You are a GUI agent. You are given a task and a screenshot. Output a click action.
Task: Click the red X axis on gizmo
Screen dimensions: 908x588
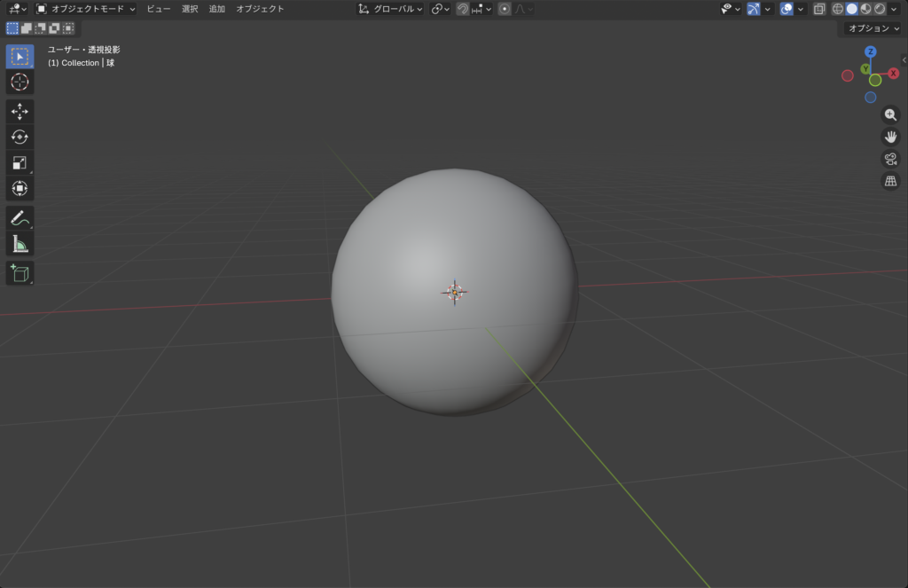pos(893,74)
